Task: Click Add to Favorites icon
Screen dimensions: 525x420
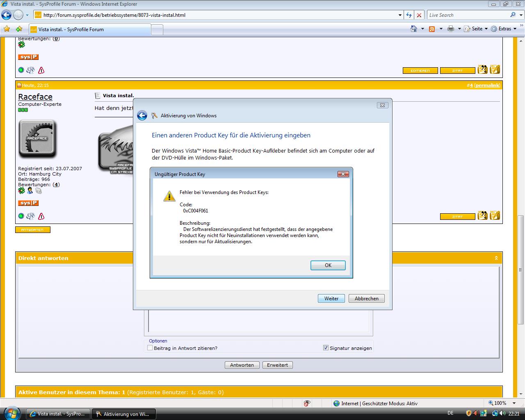Action: coord(19,29)
